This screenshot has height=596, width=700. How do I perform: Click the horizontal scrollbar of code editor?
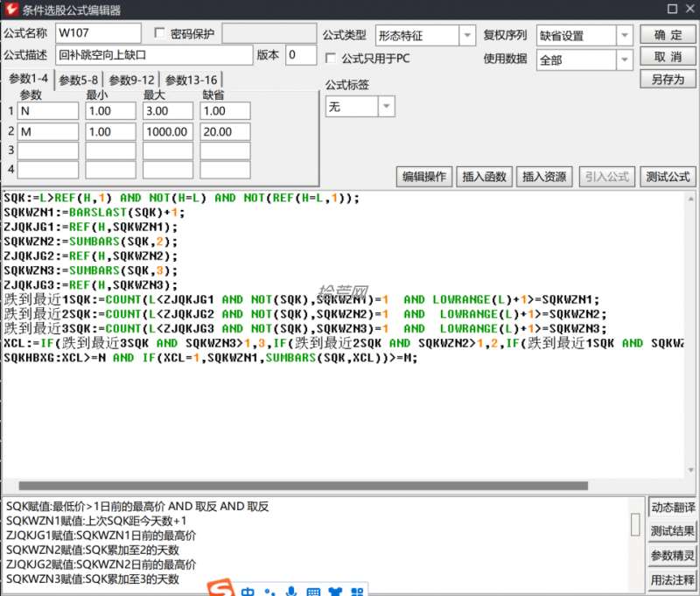[304, 486]
